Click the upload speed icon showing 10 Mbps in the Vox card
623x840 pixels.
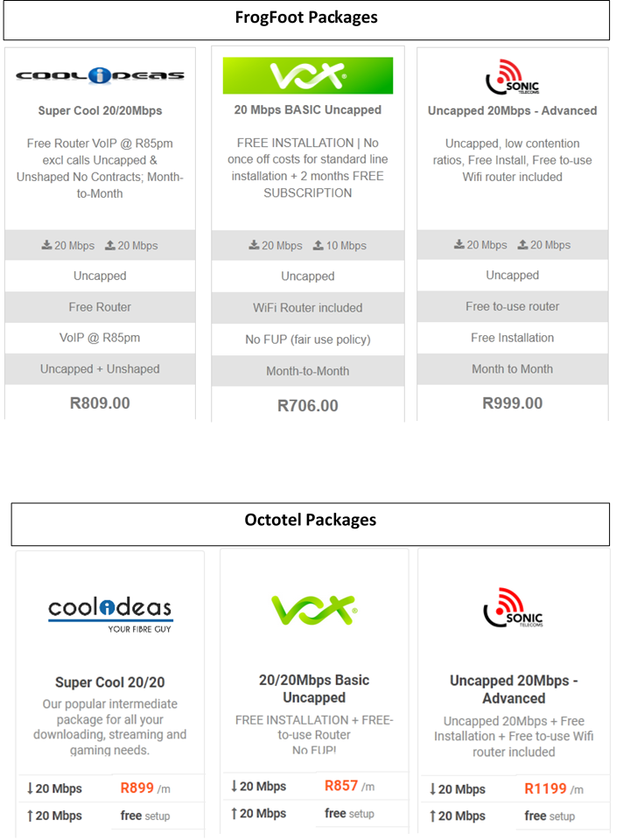pos(317,246)
